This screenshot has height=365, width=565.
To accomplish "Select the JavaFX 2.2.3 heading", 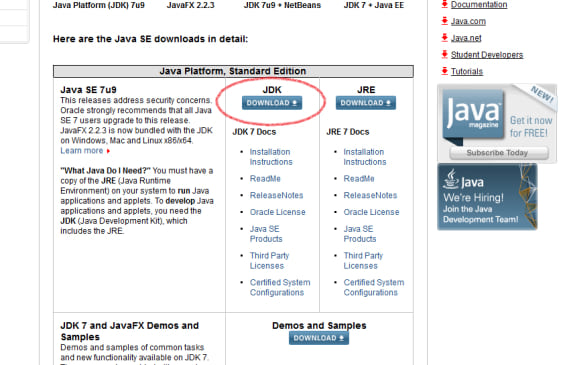I will tap(191, 5).
